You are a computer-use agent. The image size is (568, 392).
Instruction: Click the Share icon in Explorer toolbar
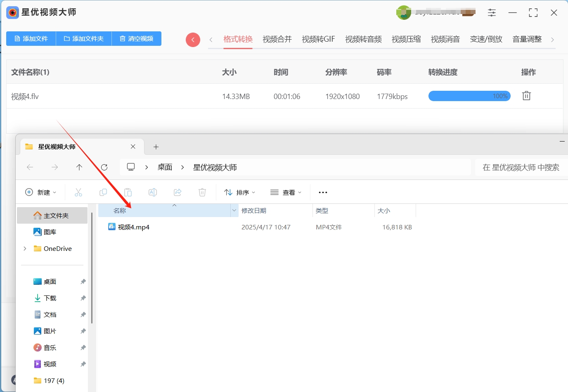point(177,192)
